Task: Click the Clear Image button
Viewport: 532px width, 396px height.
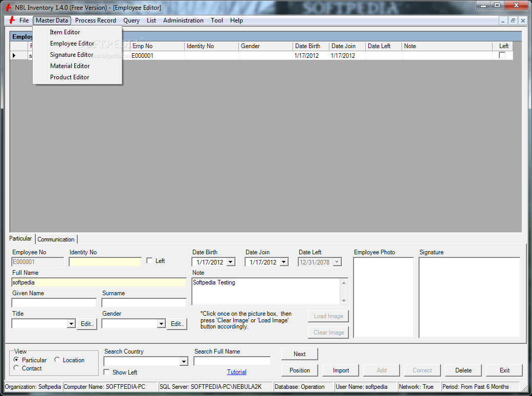Action: point(328,333)
